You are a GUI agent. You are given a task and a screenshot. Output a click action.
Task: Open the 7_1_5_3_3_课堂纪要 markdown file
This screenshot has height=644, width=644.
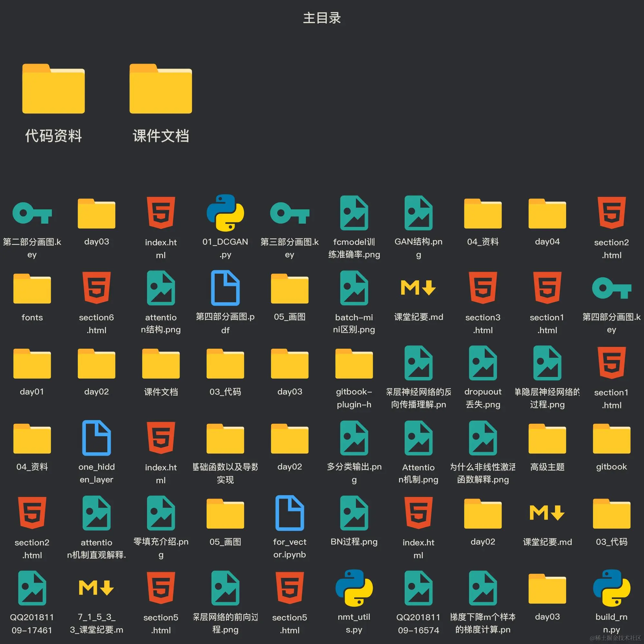tap(96, 588)
